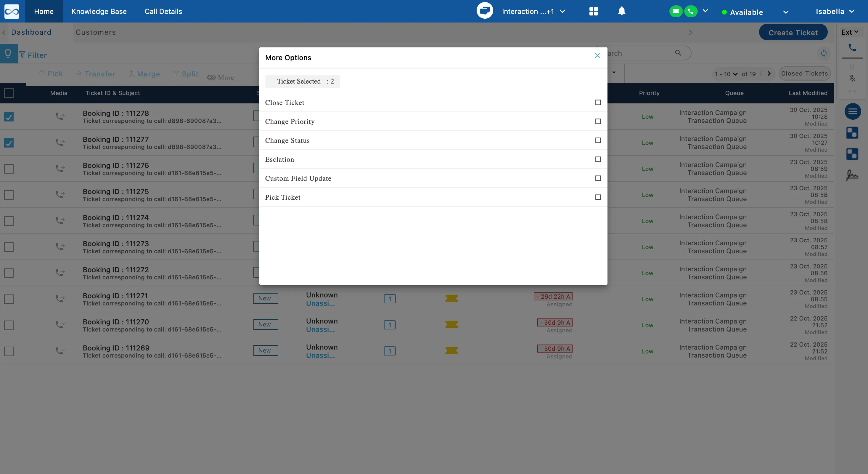This screenshot has height=474, width=868.
Task: Click the Merge action
Action: click(144, 73)
